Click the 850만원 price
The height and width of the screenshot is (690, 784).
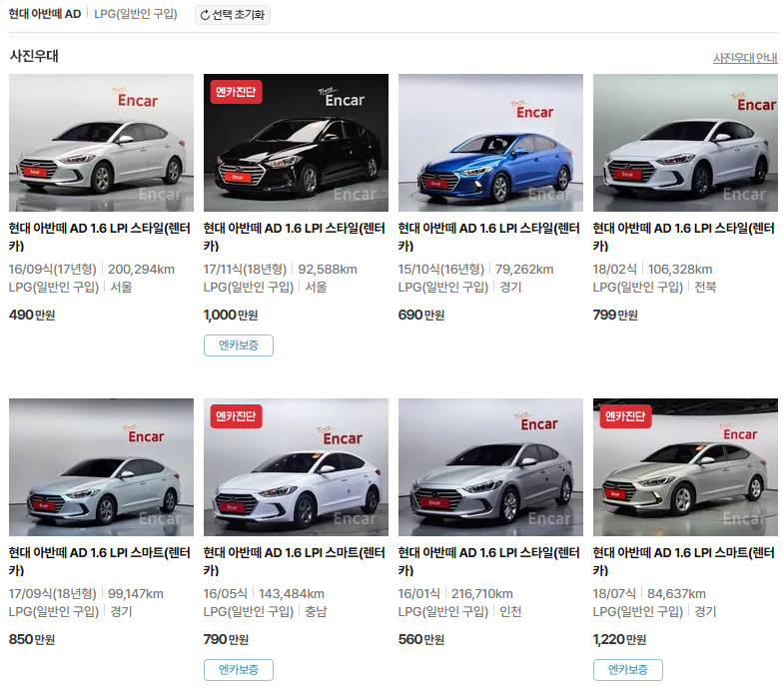pos(32,639)
